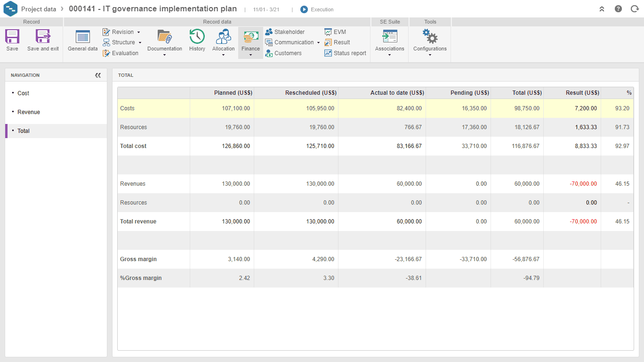The image size is (644, 362).
Task: Collapse the ribbon with the double chevron
Action: click(602, 9)
